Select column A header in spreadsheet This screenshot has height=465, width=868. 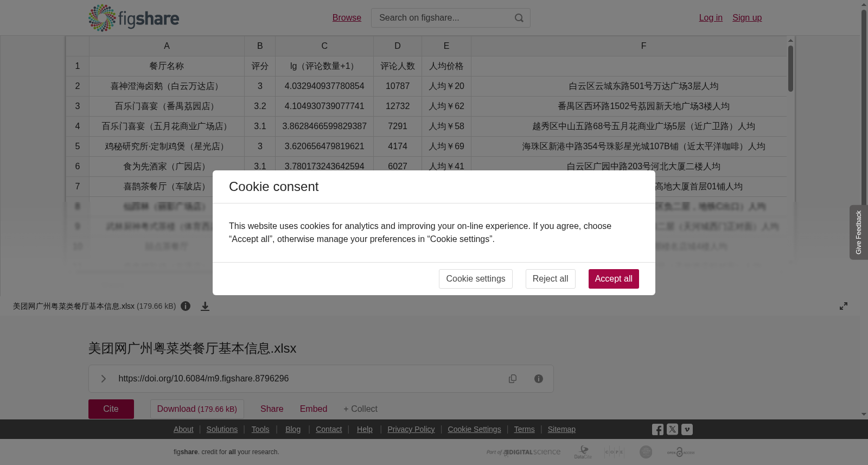pos(167,46)
